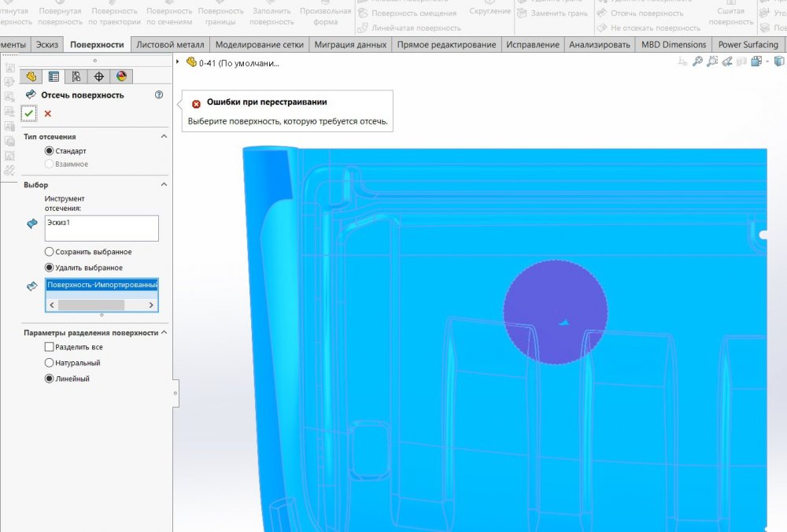The image size is (787, 532).
Task: Click the part icon next to 0-41
Action: tap(191, 62)
